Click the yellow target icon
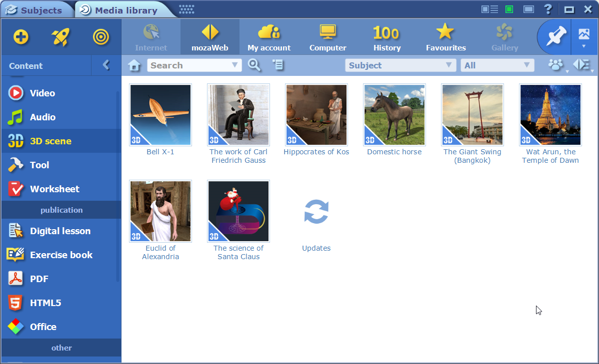The image size is (599, 364). coord(101,37)
